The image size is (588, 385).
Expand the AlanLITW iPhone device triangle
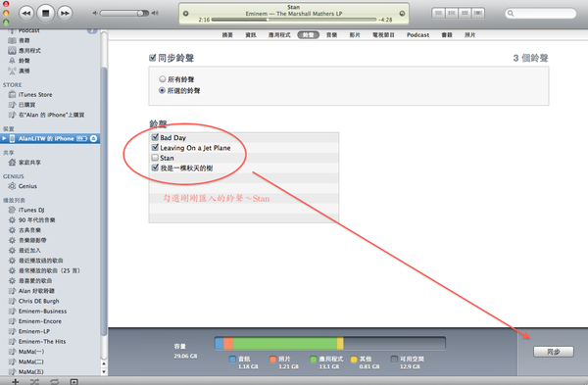pos(4,139)
